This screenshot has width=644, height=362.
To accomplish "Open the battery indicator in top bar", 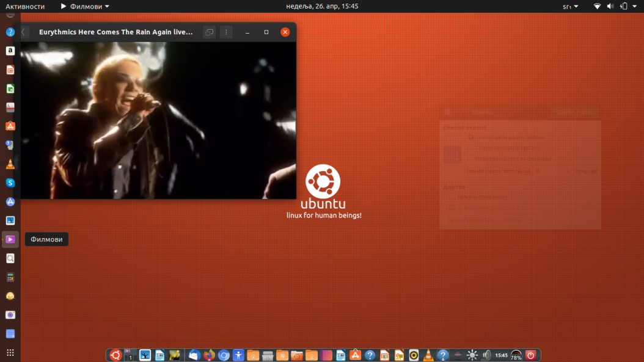I will (623, 6).
